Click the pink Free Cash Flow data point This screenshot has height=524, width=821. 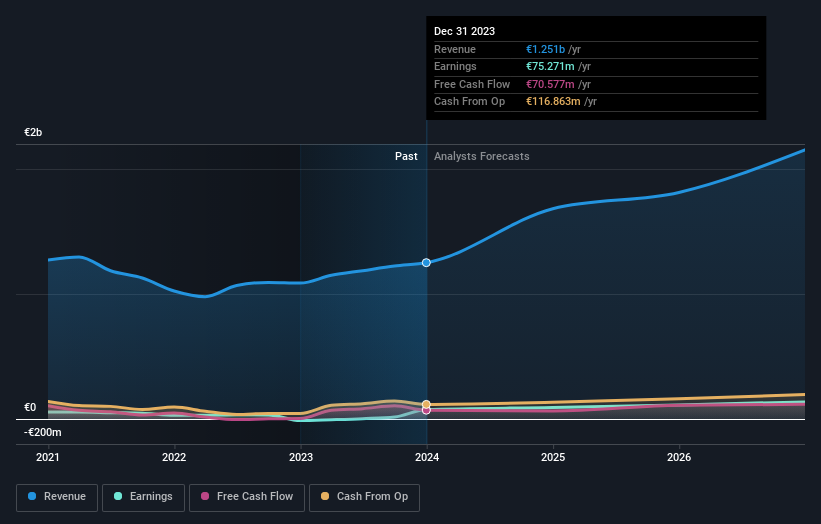pyautogui.click(x=426, y=410)
